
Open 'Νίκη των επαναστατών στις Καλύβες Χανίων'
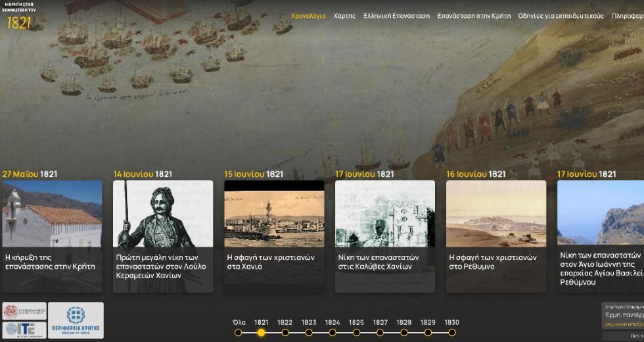coord(379,262)
